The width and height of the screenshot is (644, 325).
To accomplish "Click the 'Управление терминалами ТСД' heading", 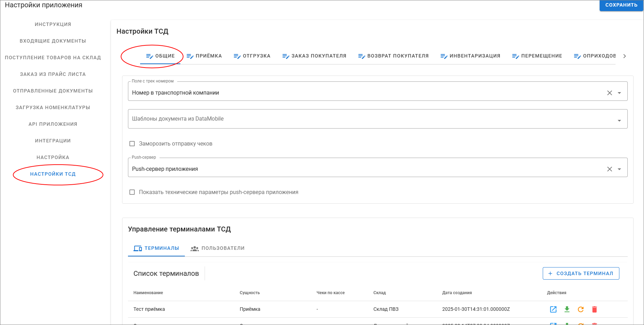I will pos(179,229).
